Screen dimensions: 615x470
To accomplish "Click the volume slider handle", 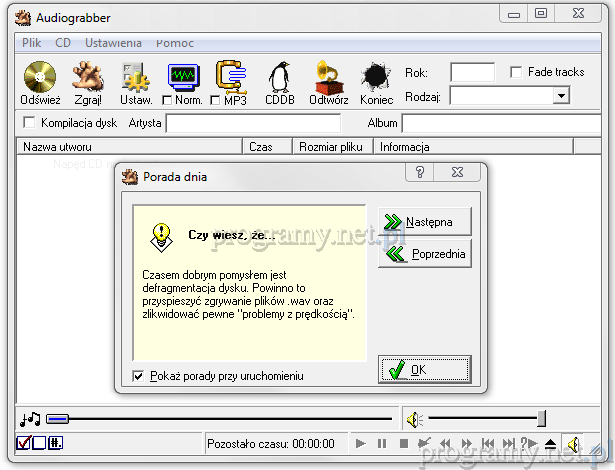I will [x=541, y=418].
